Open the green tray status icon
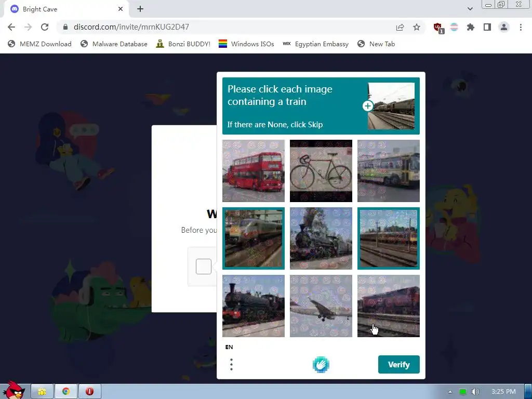Screen dimensions: 532x399 coord(463,392)
